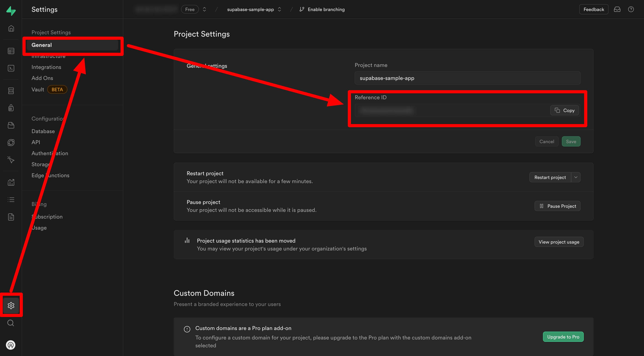Viewport: 644px width, 356px height.
Task: Select General in Project Settings menu
Action: [x=72, y=45]
